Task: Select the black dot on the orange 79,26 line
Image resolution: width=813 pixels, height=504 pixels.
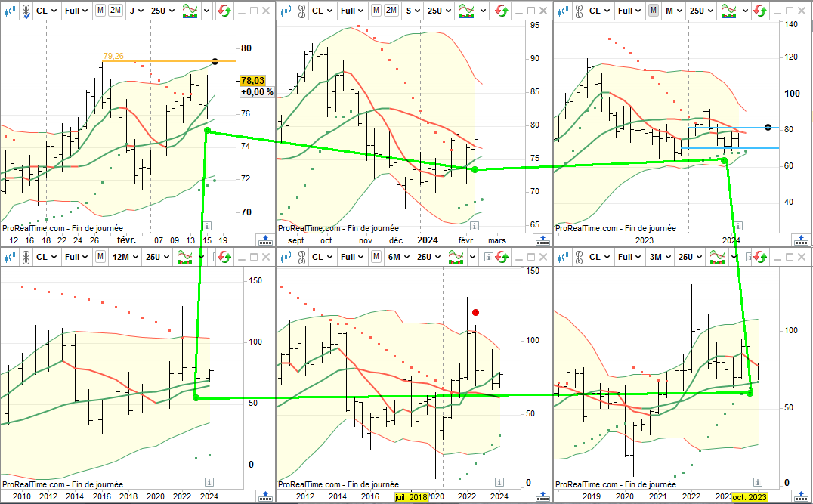Action: coord(215,61)
